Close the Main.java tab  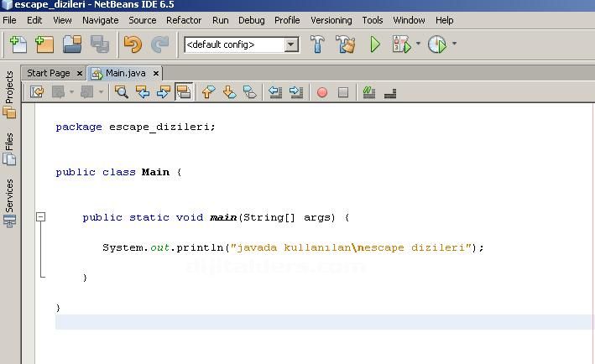coord(156,73)
